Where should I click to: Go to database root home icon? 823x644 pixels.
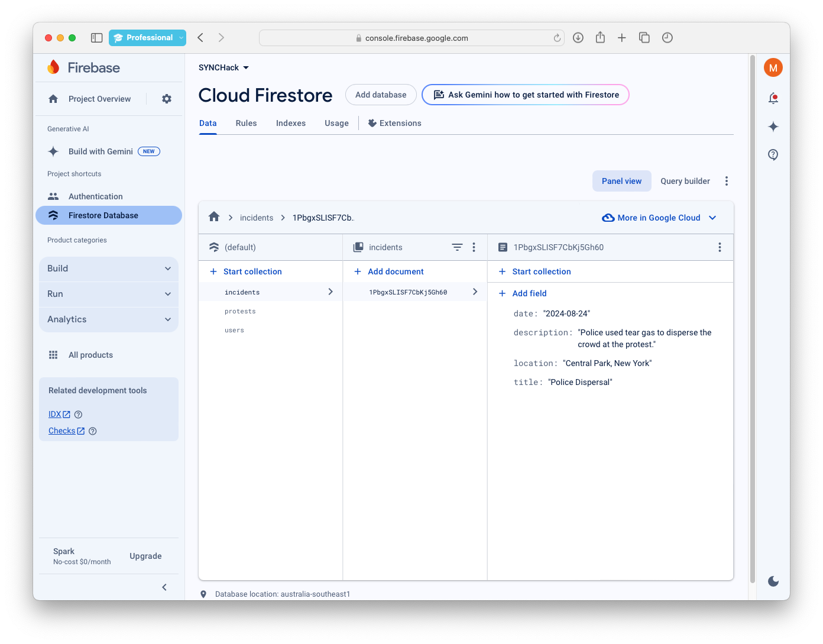click(214, 217)
